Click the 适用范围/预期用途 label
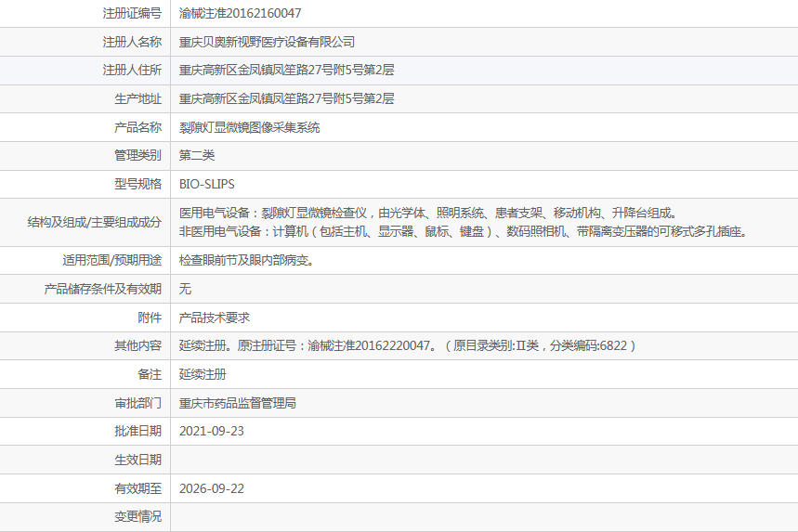 coord(112,260)
